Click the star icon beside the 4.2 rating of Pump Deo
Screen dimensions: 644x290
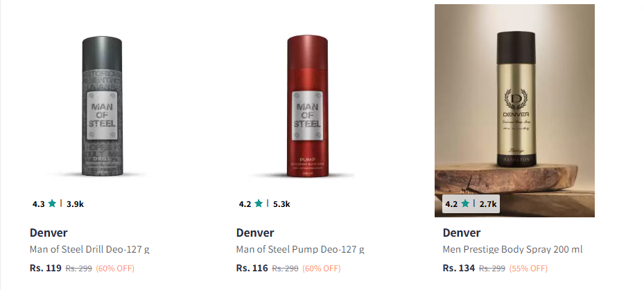pos(259,203)
